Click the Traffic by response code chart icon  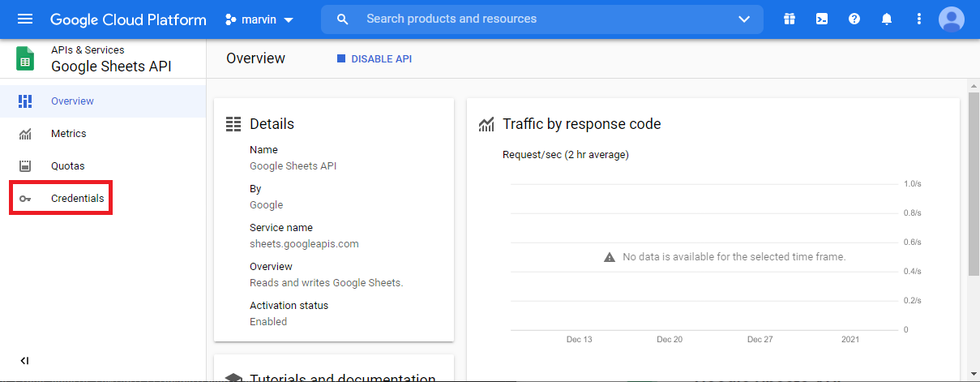point(486,124)
